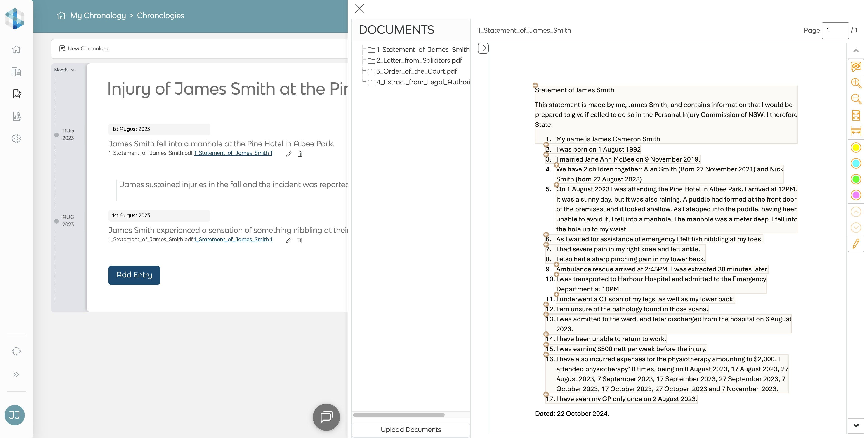Open 2_Letter_from_Solicitors.pdf in tree
Viewport: 868px width, 438px height.
pos(419,60)
